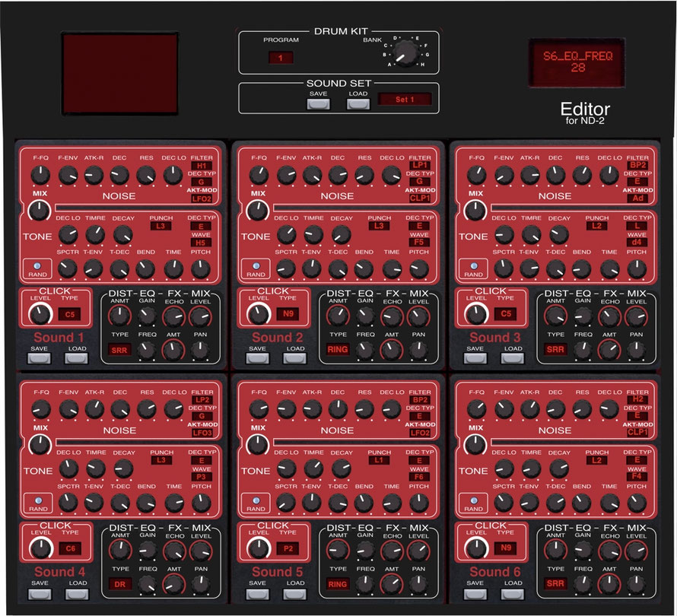Click Sound 1 noise RES knob
The height and width of the screenshot is (616, 677).
click(146, 175)
